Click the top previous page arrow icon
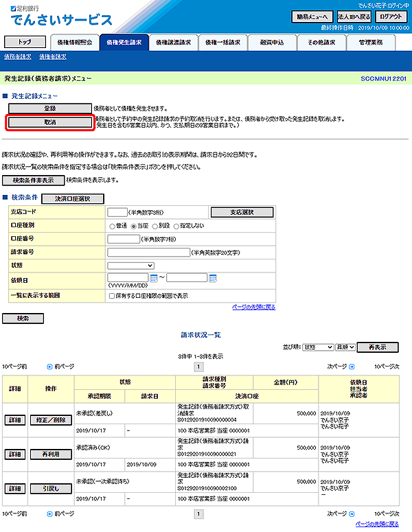This screenshot has height=532, width=412. (x=49, y=367)
